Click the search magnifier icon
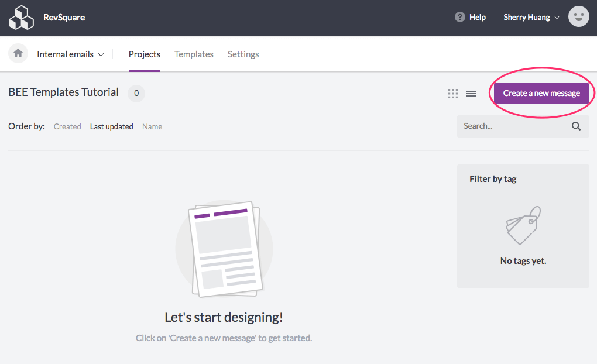This screenshot has height=364, width=597. 576,126
